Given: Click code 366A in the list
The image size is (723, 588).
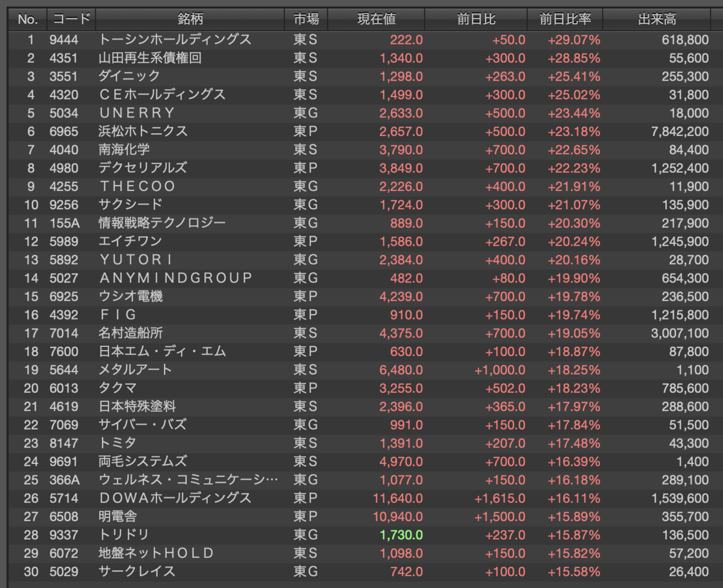Looking at the screenshot, I should (x=64, y=480).
